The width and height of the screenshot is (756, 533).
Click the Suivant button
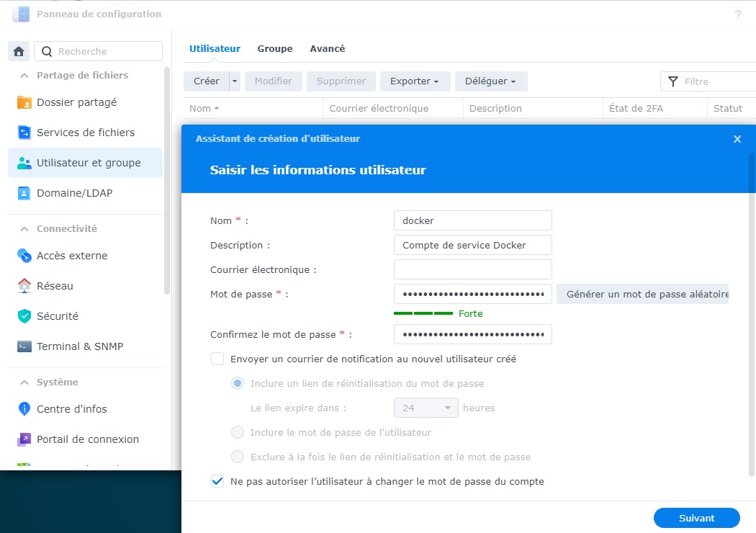tap(696, 517)
